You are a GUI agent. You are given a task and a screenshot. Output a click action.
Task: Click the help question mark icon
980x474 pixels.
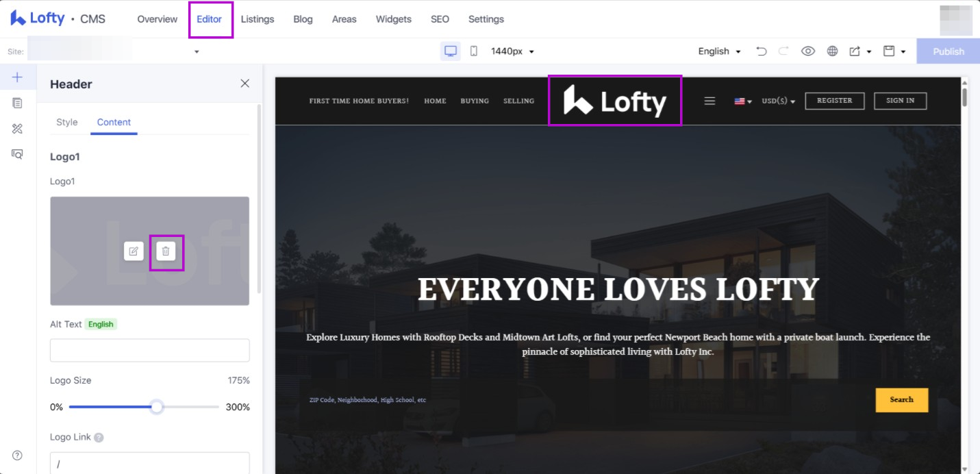click(x=18, y=456)
